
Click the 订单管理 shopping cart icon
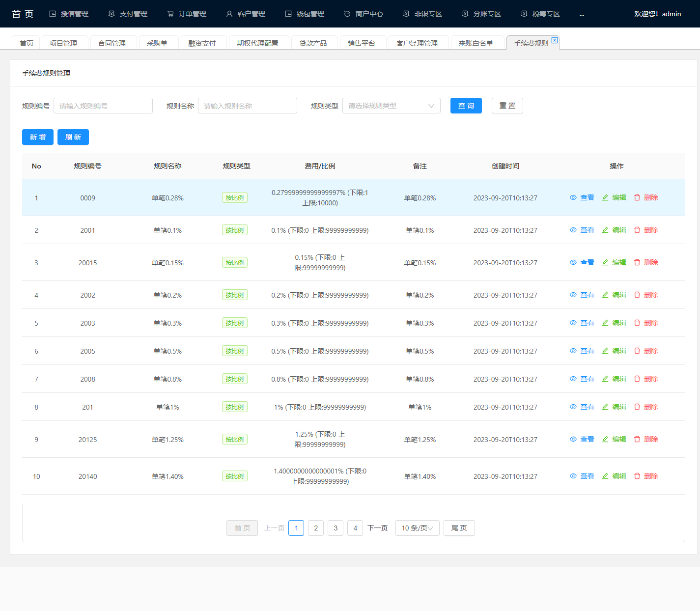pyautogui.click(x=170, y=14)
